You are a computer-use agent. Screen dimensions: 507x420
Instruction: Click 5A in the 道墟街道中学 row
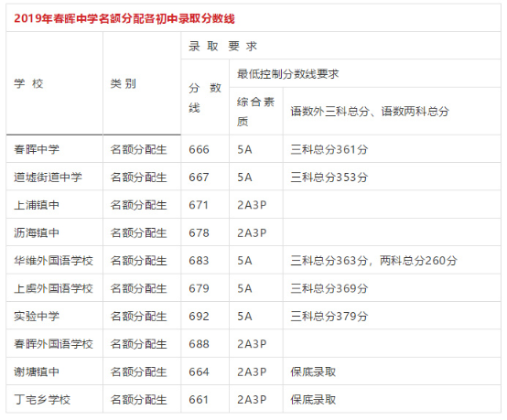[x=244, y=178]
